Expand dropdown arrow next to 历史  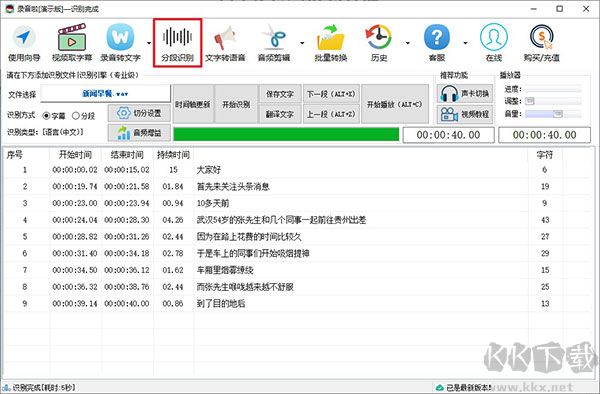pyautogui.click(x=408, y=43)
